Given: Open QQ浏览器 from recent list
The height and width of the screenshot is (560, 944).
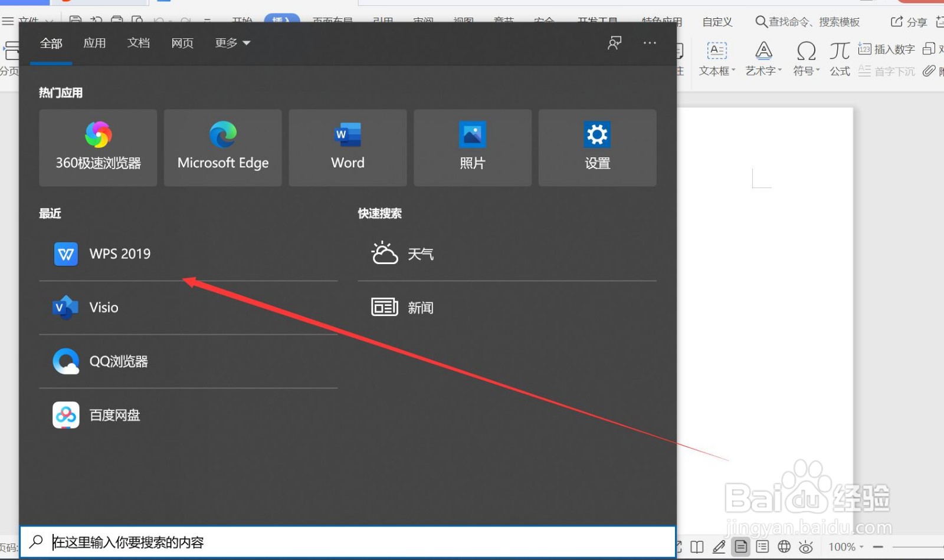Looking at the screenshot, I should [x=188, y=361].
